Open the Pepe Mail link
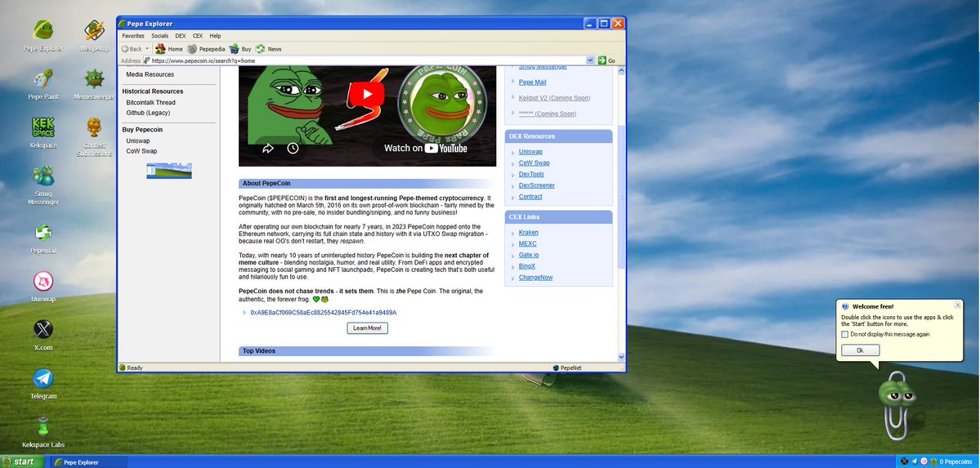Image resolution: width=980 pixels, height=468 pixels. coord(532,82)
